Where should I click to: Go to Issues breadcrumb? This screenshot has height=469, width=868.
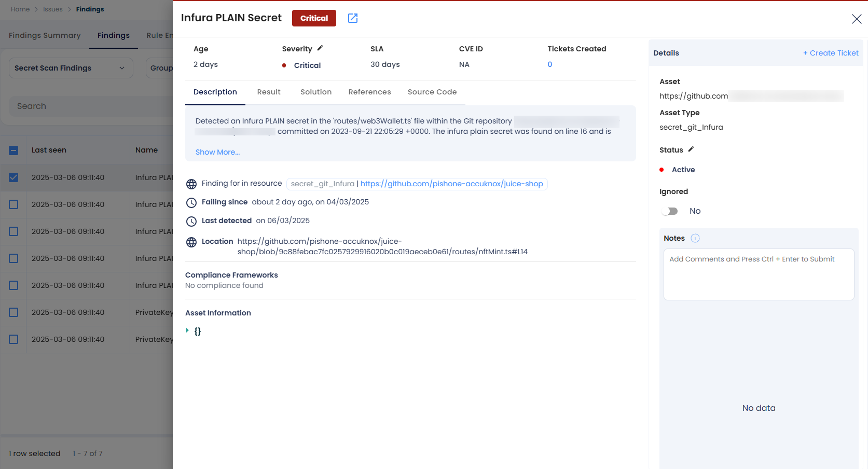[x=53, y=9]
